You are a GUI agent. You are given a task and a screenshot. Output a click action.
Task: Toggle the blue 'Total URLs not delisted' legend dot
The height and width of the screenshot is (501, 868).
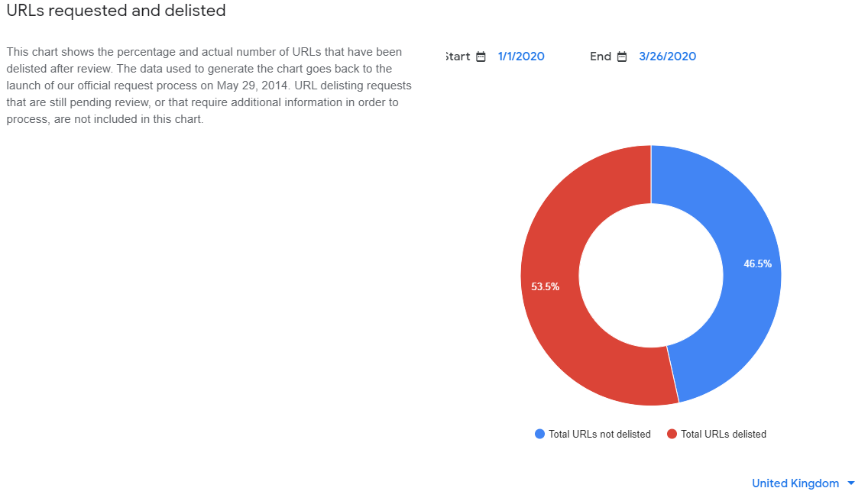[x=539, y=434]
